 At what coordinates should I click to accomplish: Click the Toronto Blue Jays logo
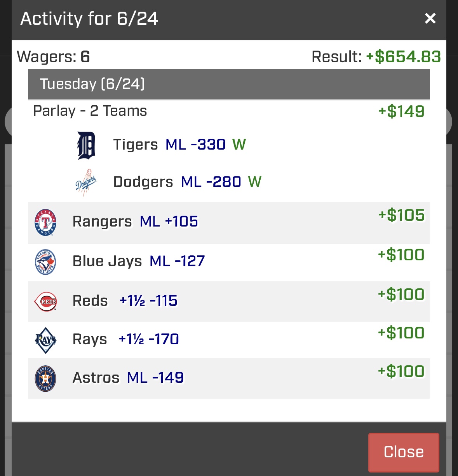(45, 262)
